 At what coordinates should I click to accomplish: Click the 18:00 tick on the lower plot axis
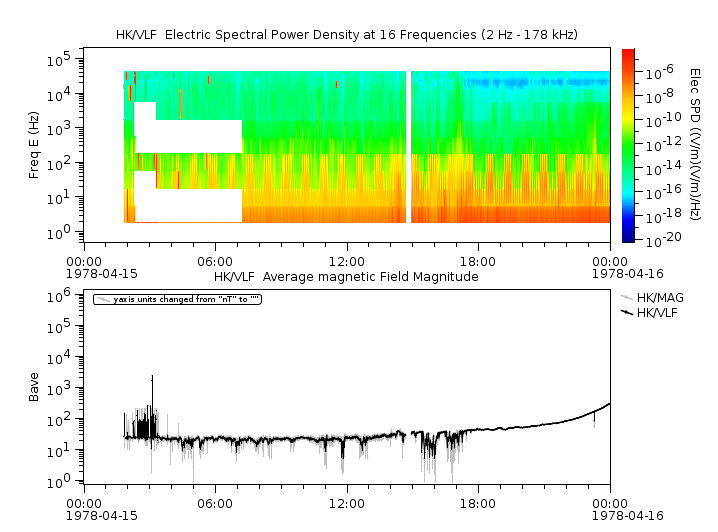478,504
